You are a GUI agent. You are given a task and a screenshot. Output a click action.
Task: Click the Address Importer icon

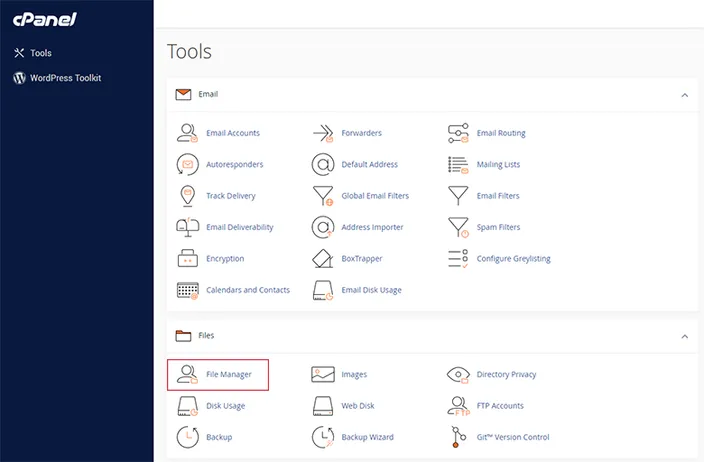[x=323, y=227]
